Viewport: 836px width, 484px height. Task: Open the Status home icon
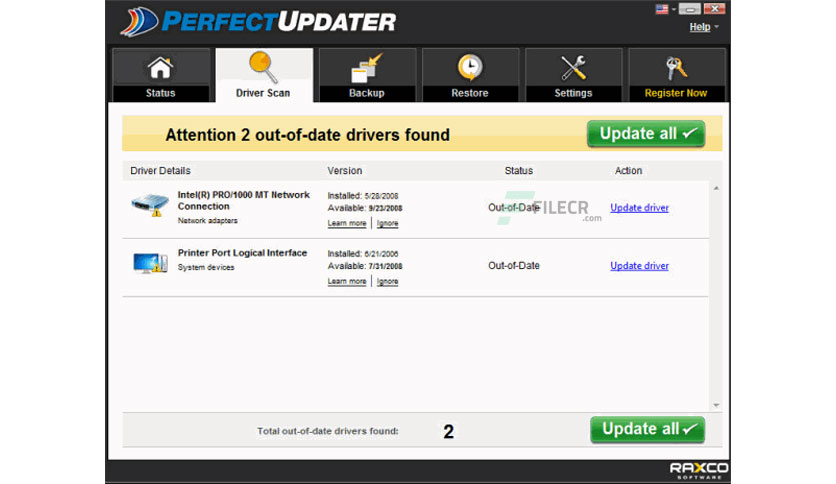pos(160,68)
